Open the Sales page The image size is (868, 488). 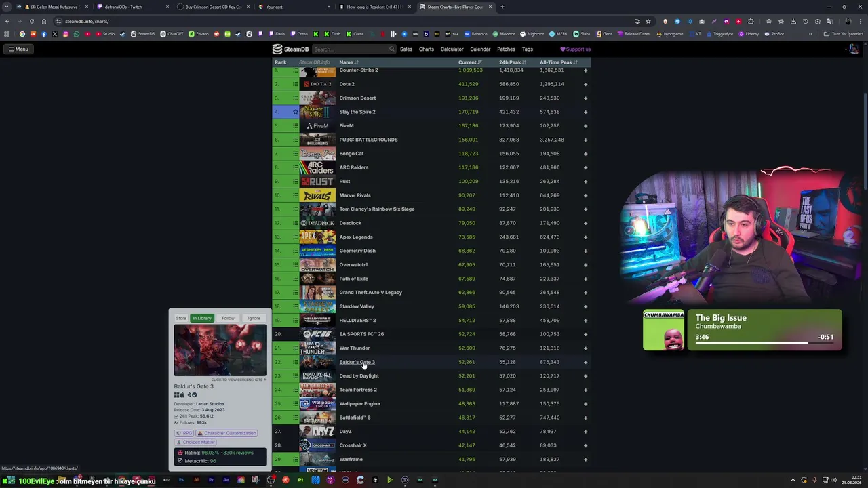(406, 49)
